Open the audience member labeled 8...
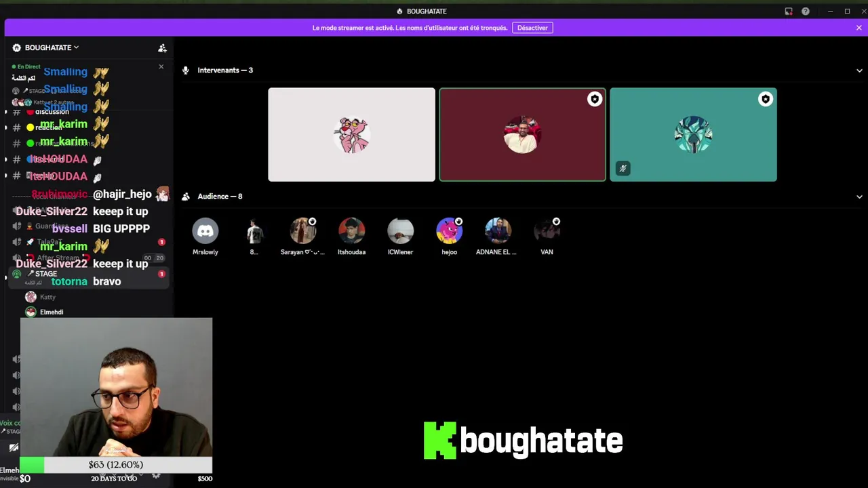 point(254,231)
